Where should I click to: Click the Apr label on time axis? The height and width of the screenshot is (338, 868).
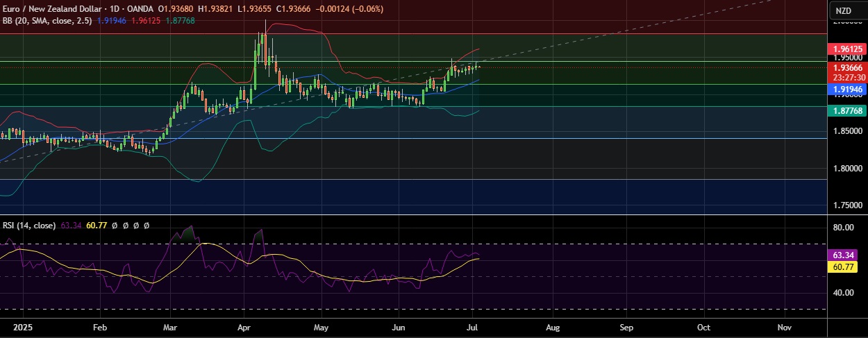[x=244, y=326]
